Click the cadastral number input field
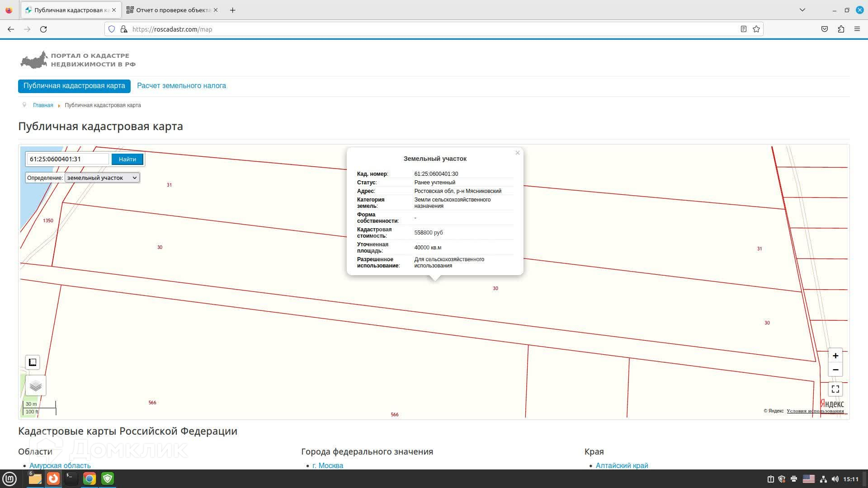Viewport: 868px width, 488px height. [68, 160]
